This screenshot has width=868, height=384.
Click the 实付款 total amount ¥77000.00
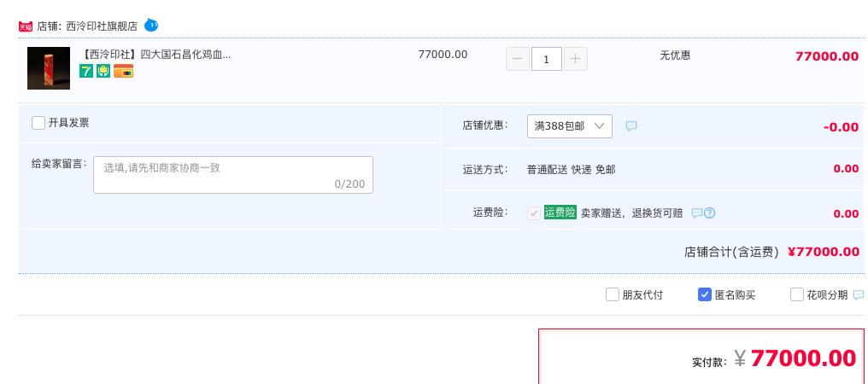[x=795, y=358]
